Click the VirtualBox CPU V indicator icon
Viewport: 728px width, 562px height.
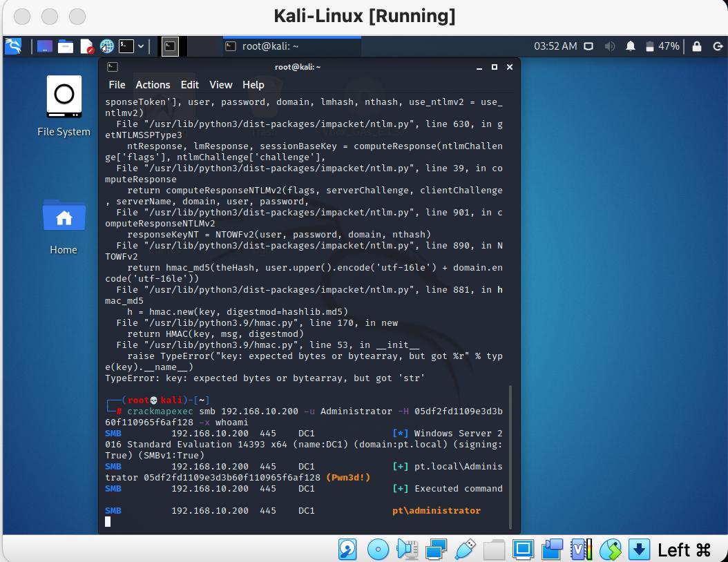(582, 550)
